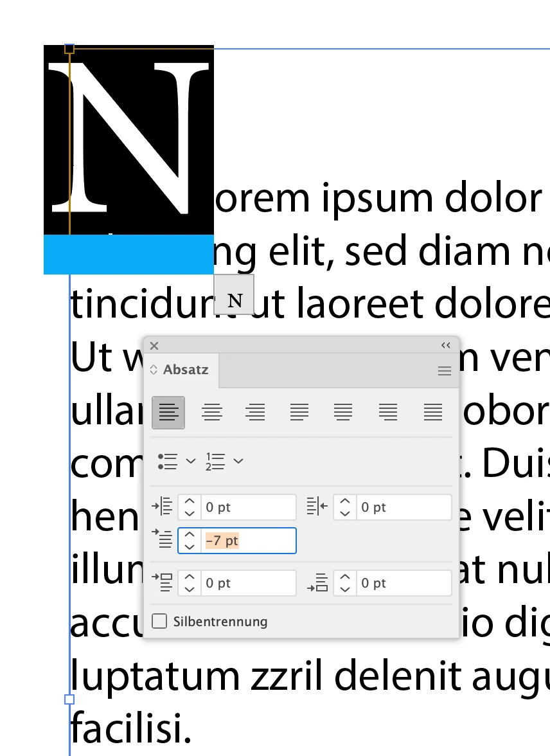This screenshot has width=550, height=756.
Task: Cycle panel view using Absatz tab arrows
Action: pos(154,370)
